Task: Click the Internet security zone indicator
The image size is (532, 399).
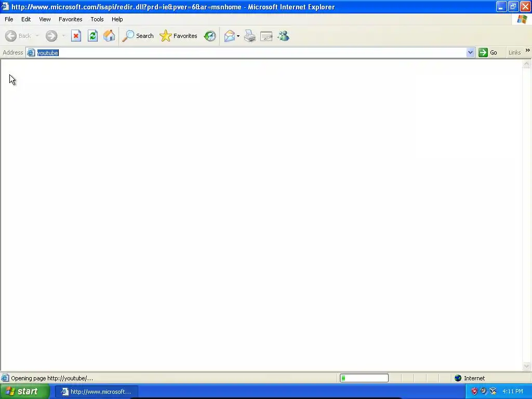Action: (x=470, y=378)
